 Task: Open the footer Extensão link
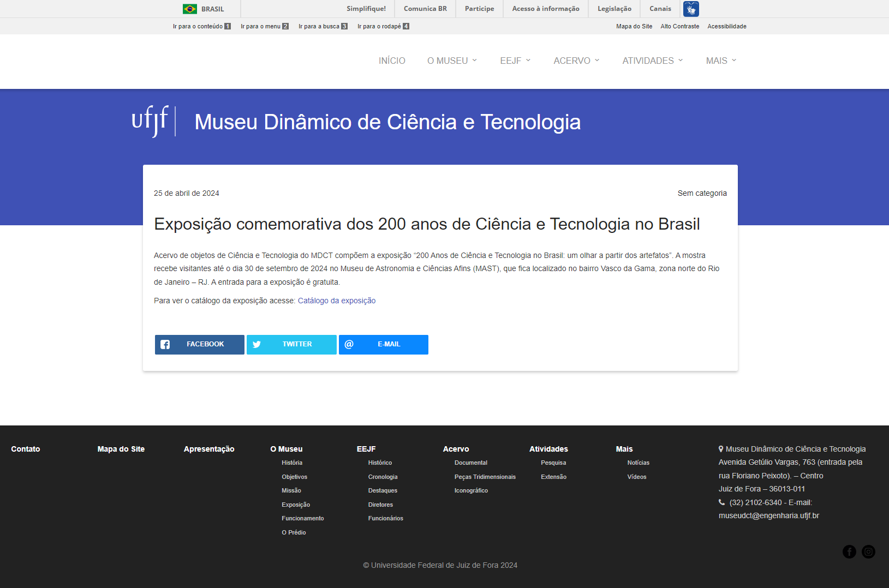(554, 477)
